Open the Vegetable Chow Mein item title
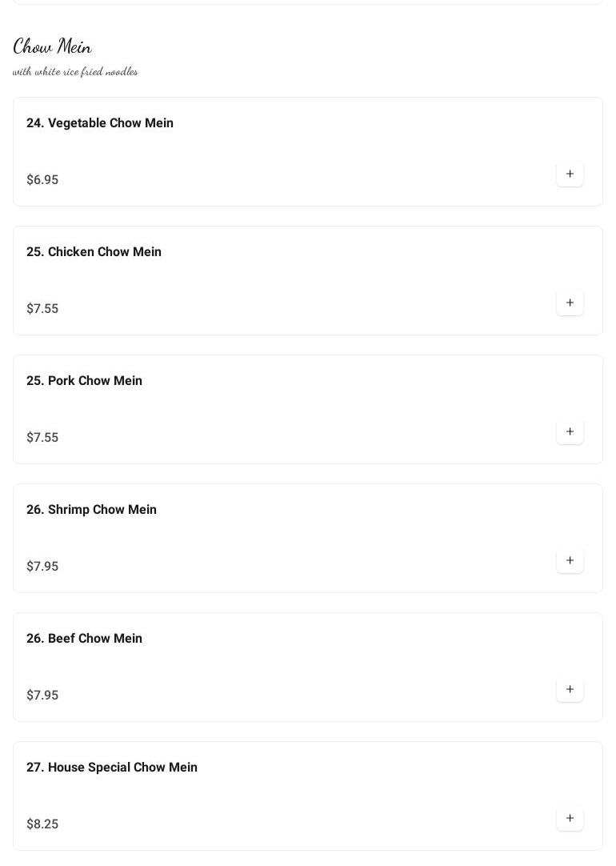 (x=100, y=123)
